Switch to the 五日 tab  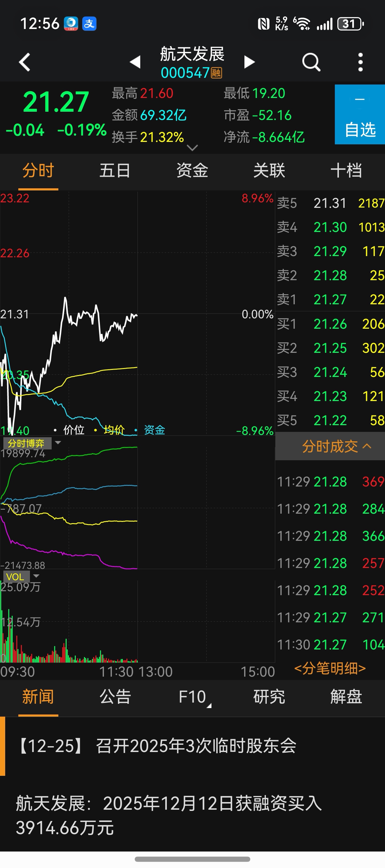tap(115, 171)
